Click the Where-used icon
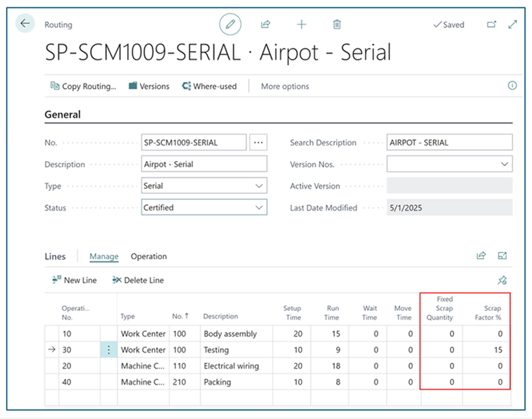Viewport: 532px width, 419px height. [186, 86]
